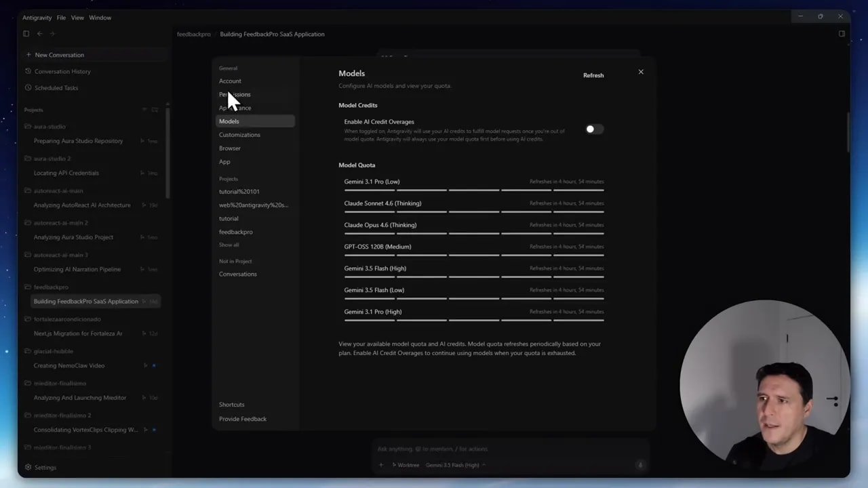868x488 pixels.
Task: Open Conversations under Not in Project
Action: click(x=237, y=274)
